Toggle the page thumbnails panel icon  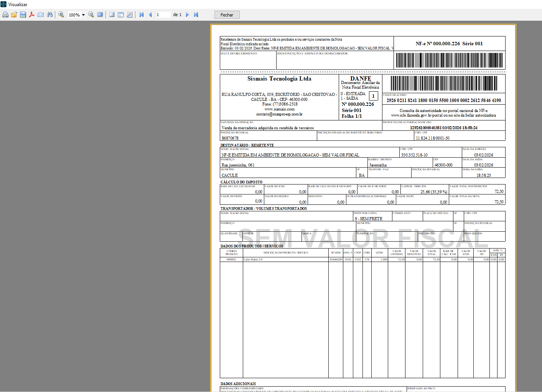[120, 15]
